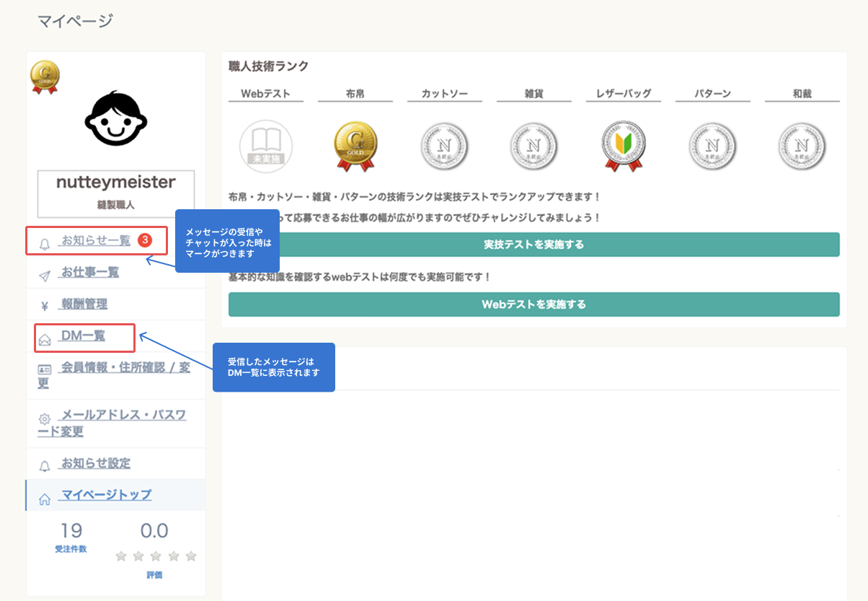Click the カットソー column header
This screenshot has height=601, width=868.
pyautogui.click(x=445, y=93)
